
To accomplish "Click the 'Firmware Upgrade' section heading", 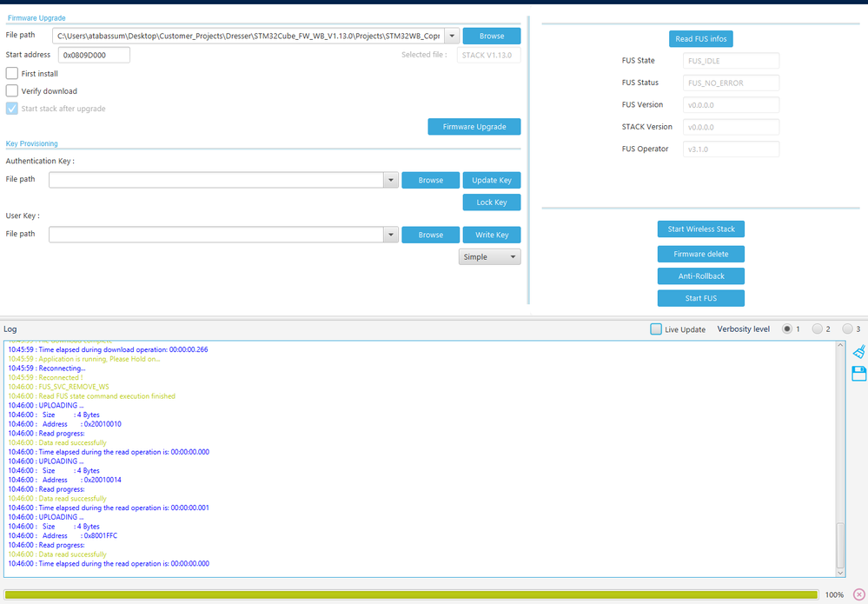I will (x=36, y=18).
